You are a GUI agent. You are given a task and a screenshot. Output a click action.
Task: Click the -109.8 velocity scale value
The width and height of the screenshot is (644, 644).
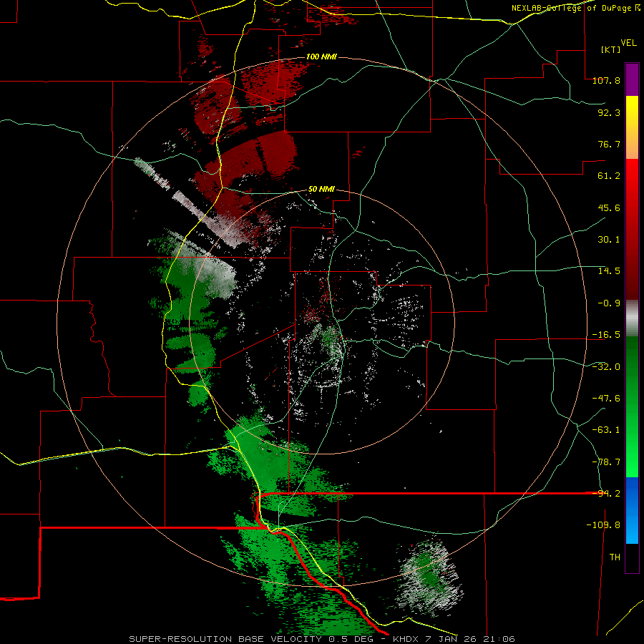coord(603,525)
